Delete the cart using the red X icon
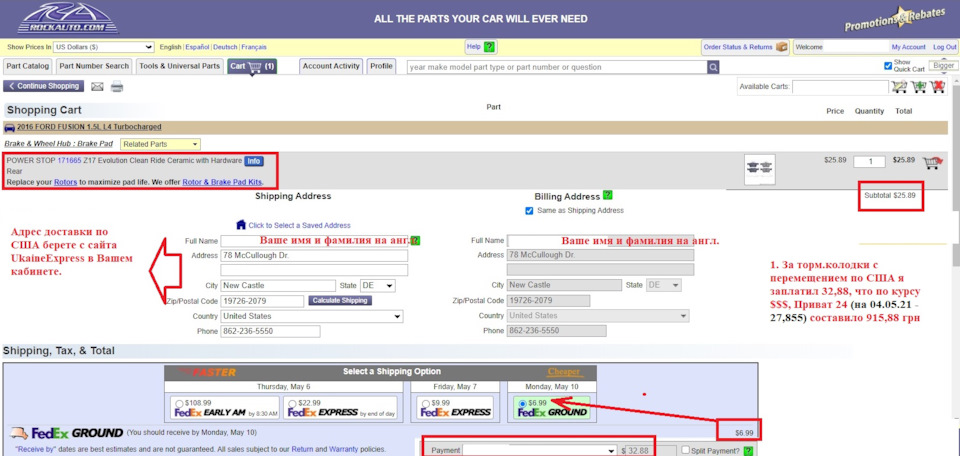This screenshot has height=456, width=960. click(938, 87)
